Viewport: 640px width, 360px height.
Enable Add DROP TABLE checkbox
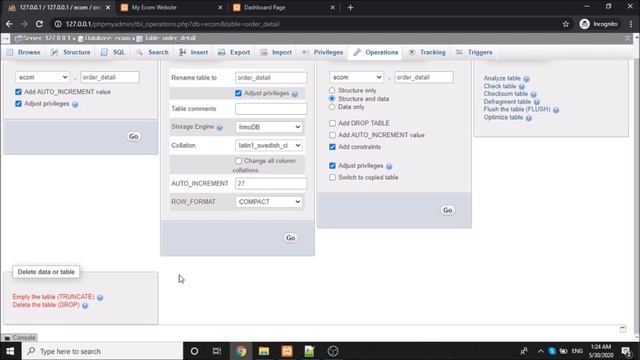pyautogui.click(x=332, y=123)
